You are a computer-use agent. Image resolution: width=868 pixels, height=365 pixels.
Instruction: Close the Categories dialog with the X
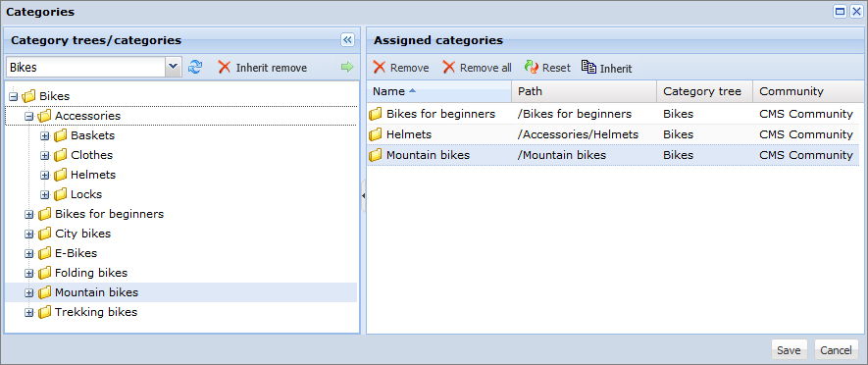point(856,12)
